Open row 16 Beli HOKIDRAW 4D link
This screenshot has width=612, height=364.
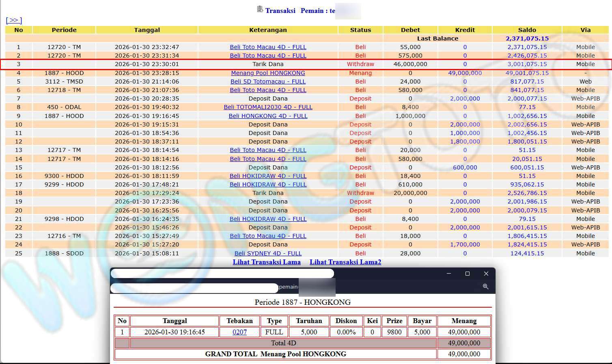pyautogui.click(x=268, y=176)
